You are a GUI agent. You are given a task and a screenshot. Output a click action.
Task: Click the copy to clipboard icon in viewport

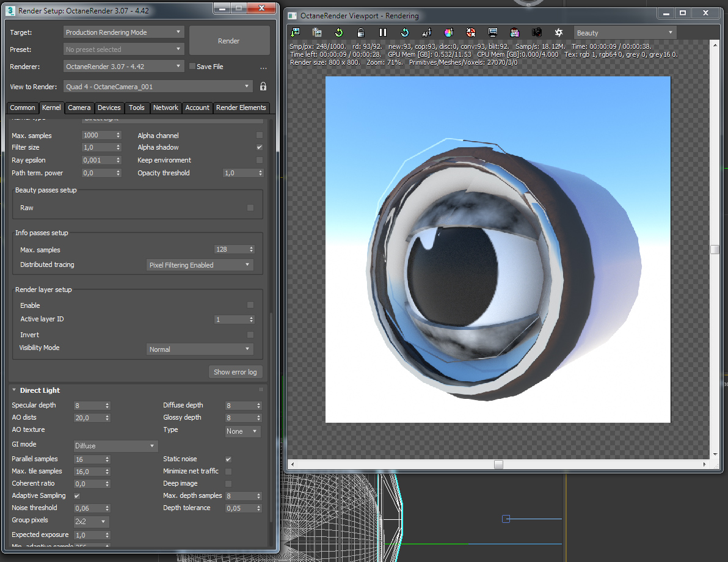pyautogui.click(x=317, y=32)
